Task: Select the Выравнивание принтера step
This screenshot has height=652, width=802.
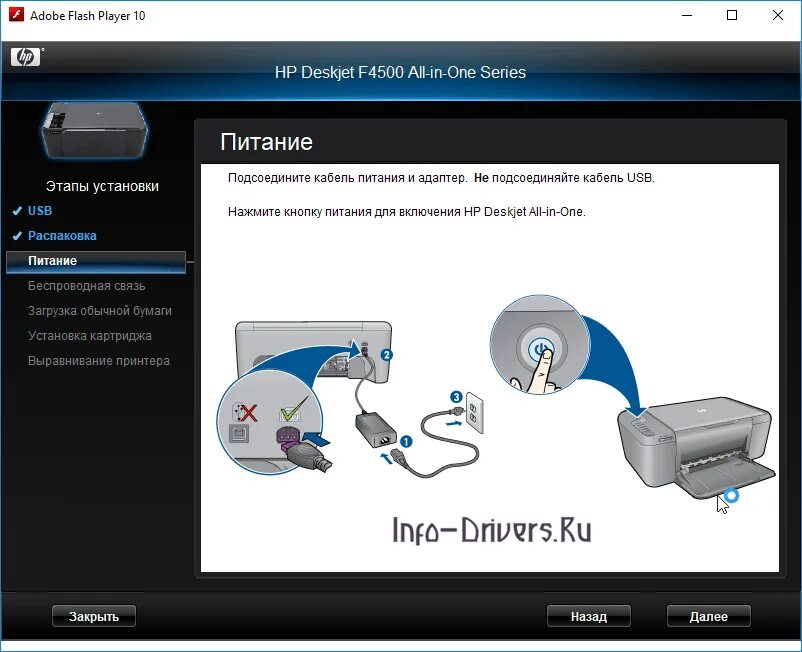Action: click(x=99, y=361)
